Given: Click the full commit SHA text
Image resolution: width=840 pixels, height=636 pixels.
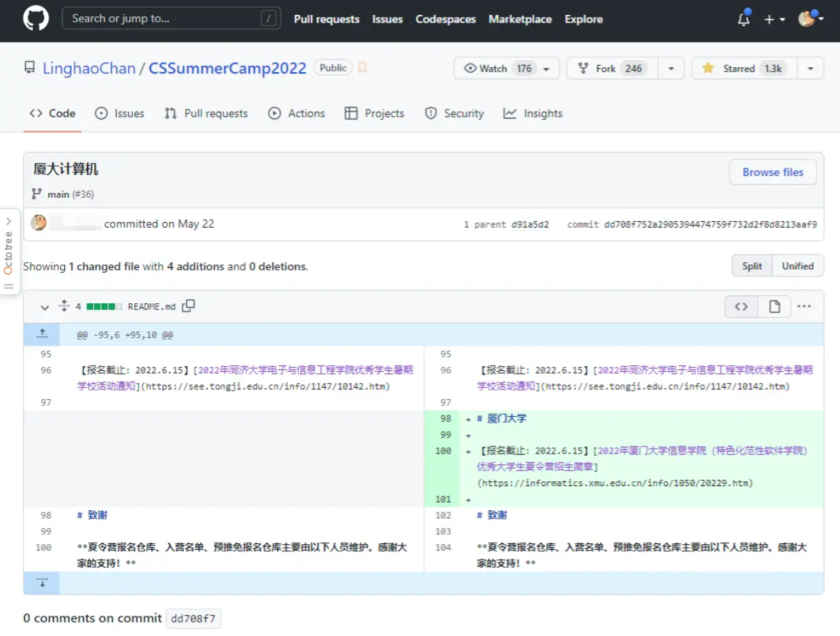Looking at the screenshot, I should pyautogui.click(x=710, y=225).
